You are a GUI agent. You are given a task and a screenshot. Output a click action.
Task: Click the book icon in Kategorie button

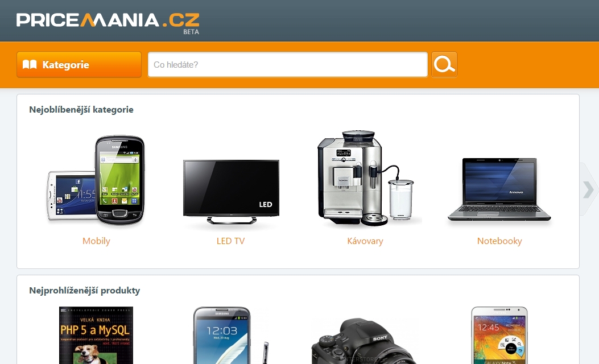30,64
